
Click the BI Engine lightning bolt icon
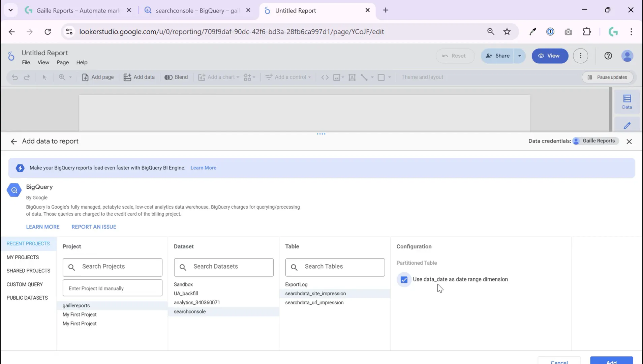[20, 168]
